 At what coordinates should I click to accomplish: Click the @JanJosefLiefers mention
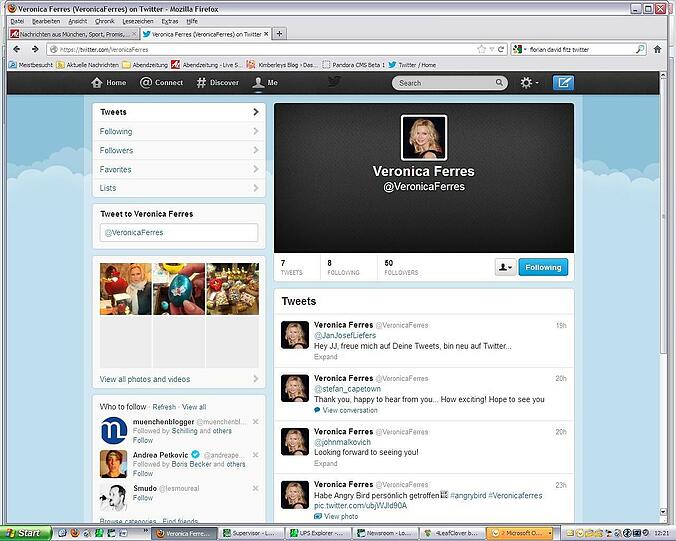pyautogui.click(x=345, y=335)
